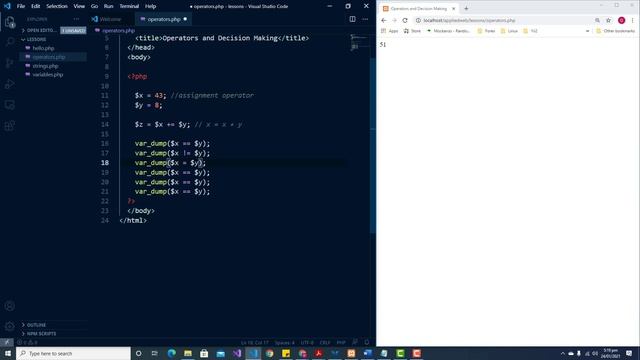Open the Go menu
Screen dimensions: 640x360
click(x=94, y=6)
